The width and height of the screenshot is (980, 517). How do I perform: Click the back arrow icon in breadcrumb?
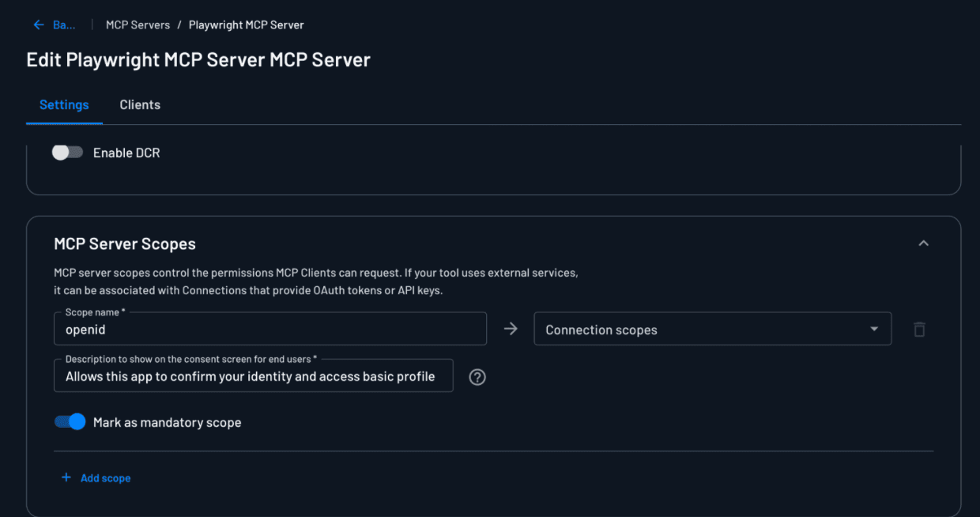pos(38,25)
